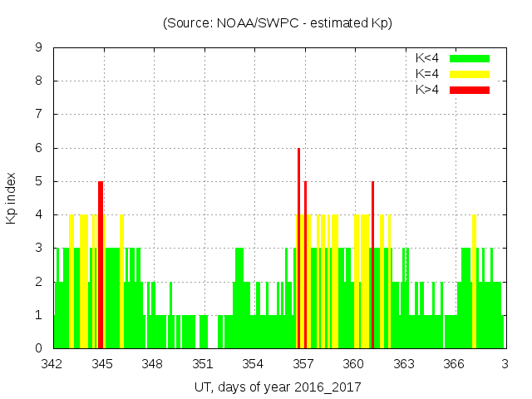Click the x-axis tick label 366
Screen dimensions: 532x399
454,363
